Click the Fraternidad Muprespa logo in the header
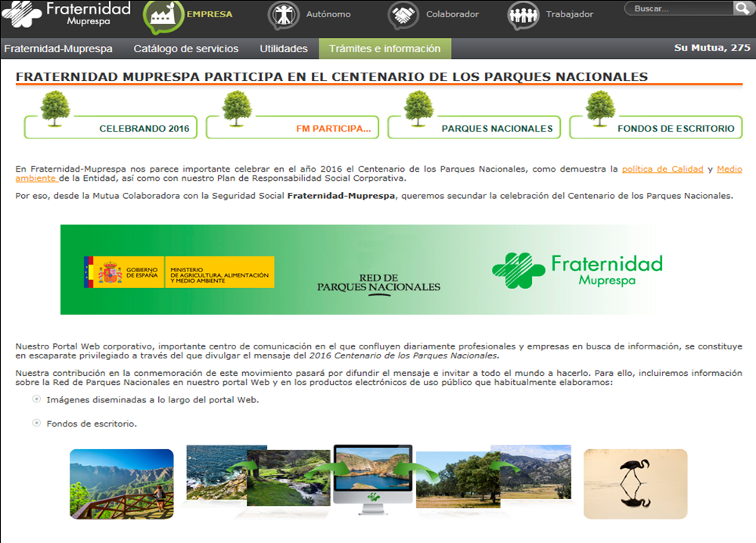The height and width of the screenshot is (543, 756). 67,14
